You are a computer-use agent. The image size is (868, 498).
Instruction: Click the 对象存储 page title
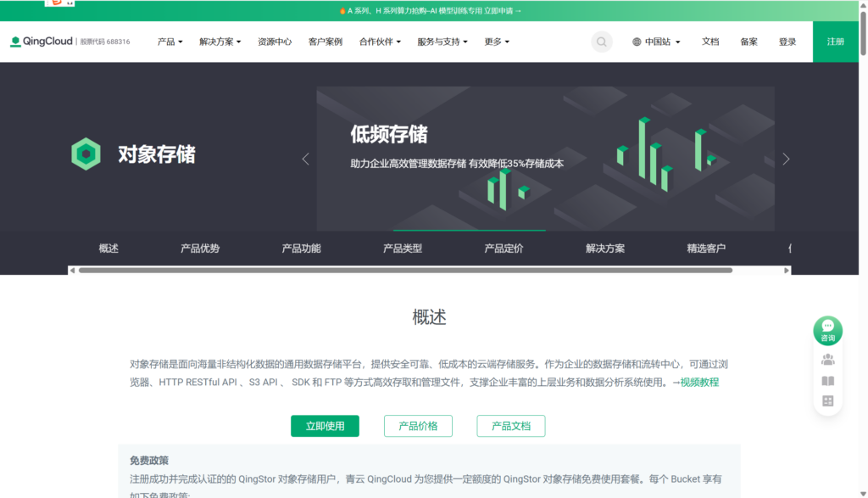coord(157,154)
